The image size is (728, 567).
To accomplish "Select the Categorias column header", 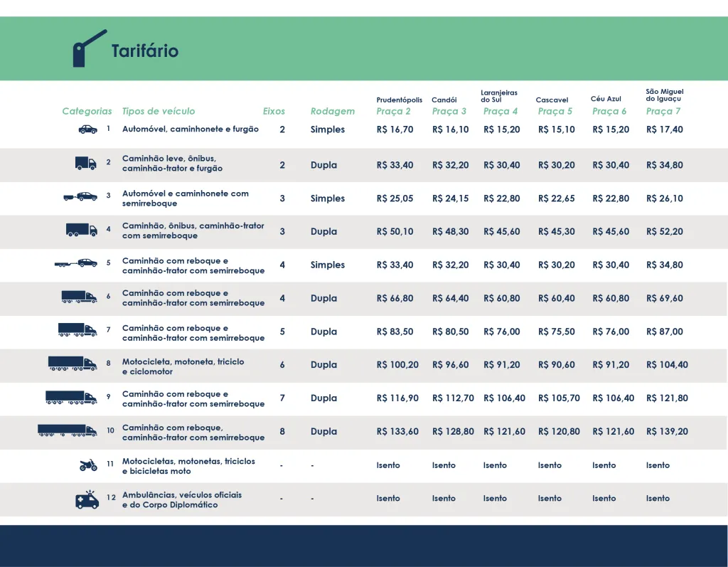I will (87, 111).
